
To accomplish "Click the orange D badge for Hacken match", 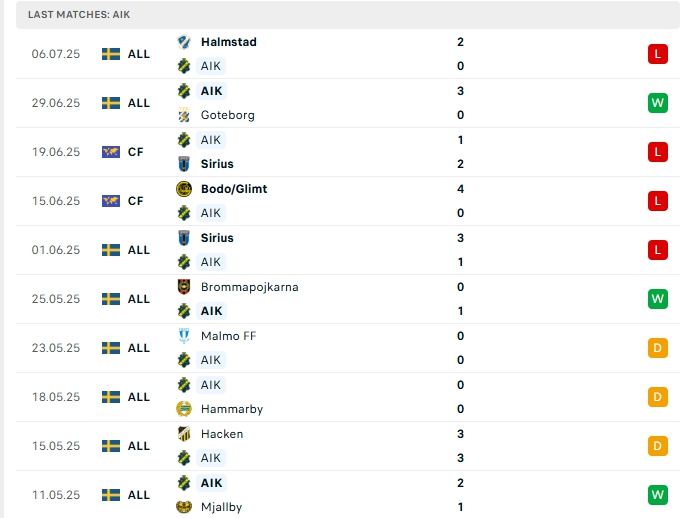I will pos(656,446).
